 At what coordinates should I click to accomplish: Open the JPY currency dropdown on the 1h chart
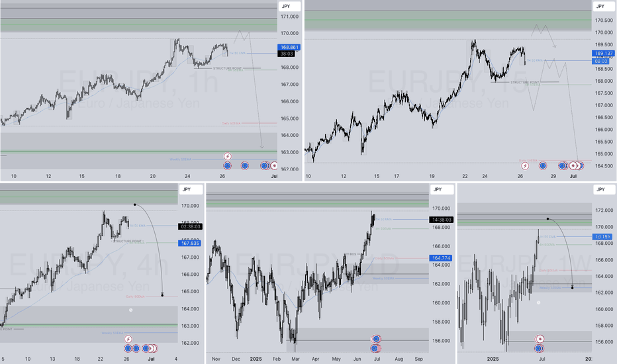(289, 7)
